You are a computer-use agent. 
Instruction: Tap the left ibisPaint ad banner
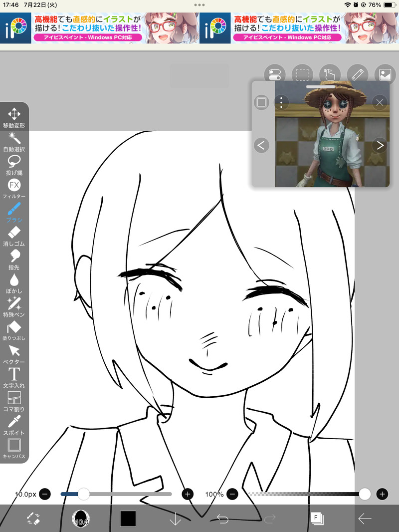[x=100, y=28]
